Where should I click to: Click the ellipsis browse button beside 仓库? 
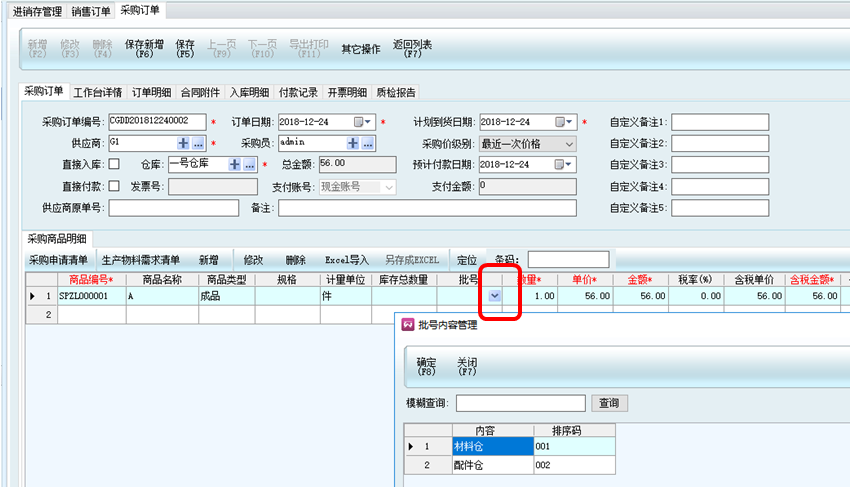249,164
